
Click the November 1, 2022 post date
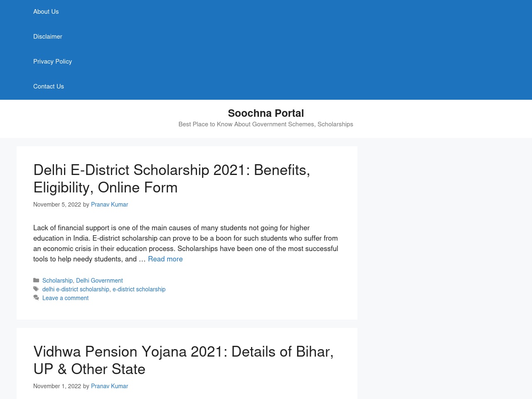[x=57, y=386]
